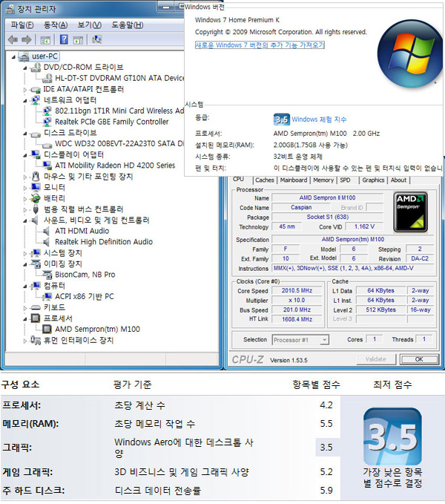Click the Instructions field in CPU-Z
This screenshot has height=504, width=445.
352,268
